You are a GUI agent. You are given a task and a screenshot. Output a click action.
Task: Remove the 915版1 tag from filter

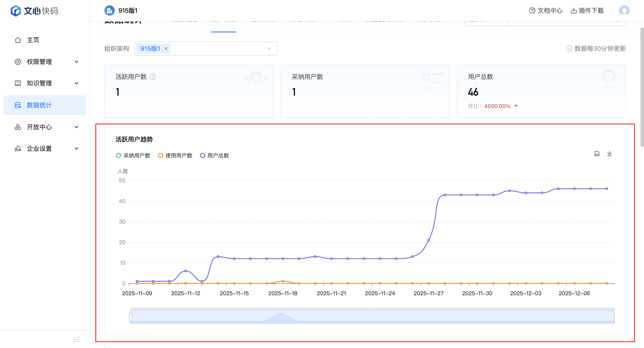[166, 49]
